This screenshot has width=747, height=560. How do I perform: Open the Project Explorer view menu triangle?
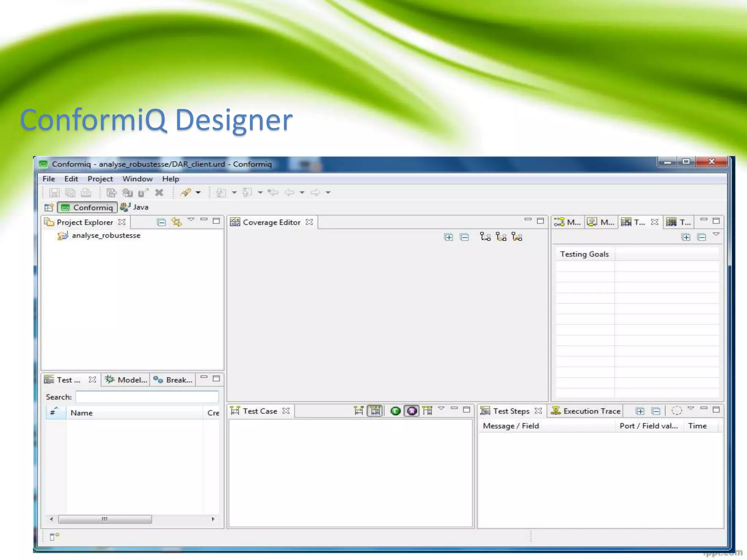pos(191,219)
